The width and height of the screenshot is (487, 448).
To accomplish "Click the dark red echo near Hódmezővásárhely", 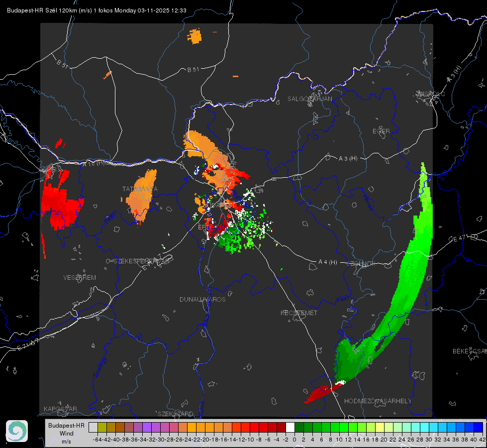I will (x=320, y=393).
